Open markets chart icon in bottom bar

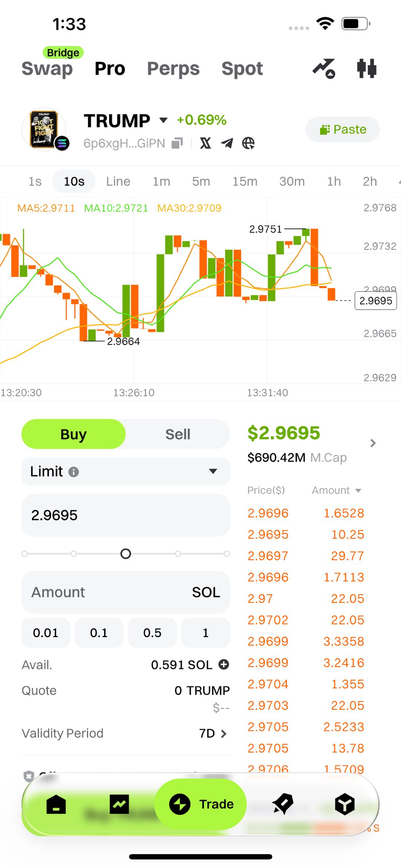[119, 804]
